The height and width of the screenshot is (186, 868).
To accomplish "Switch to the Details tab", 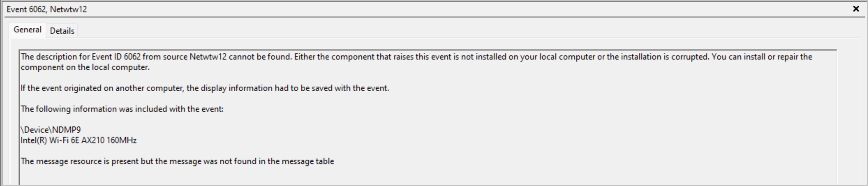I will coord(62,31).
